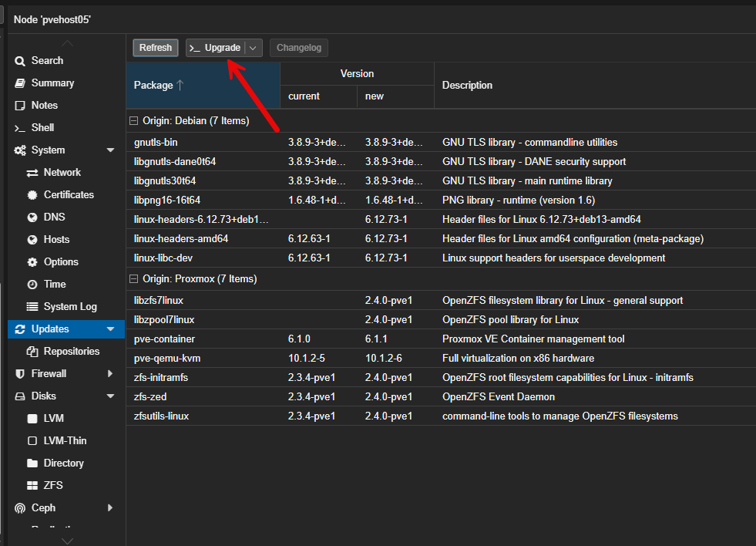Open the Upgrade dropdown arrow
The width and height of the screenshot is (756, 546).
(x=254, y=47)
